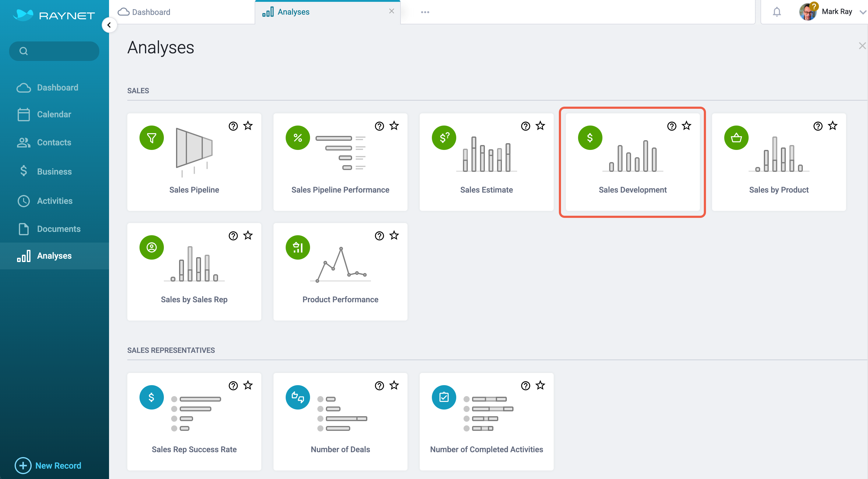Viewport: 868px width, 479px height.
Task: Open the Number of Deals analysis
Action: pos(340,422)
